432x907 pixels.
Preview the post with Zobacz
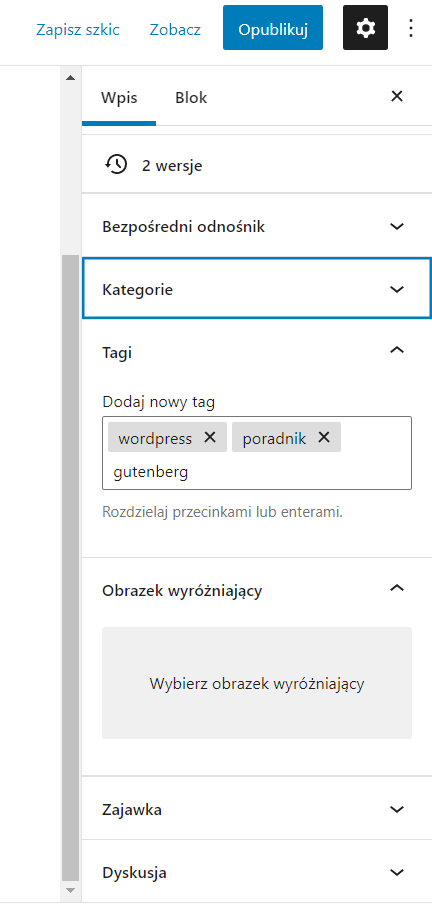tap(175, 29)
